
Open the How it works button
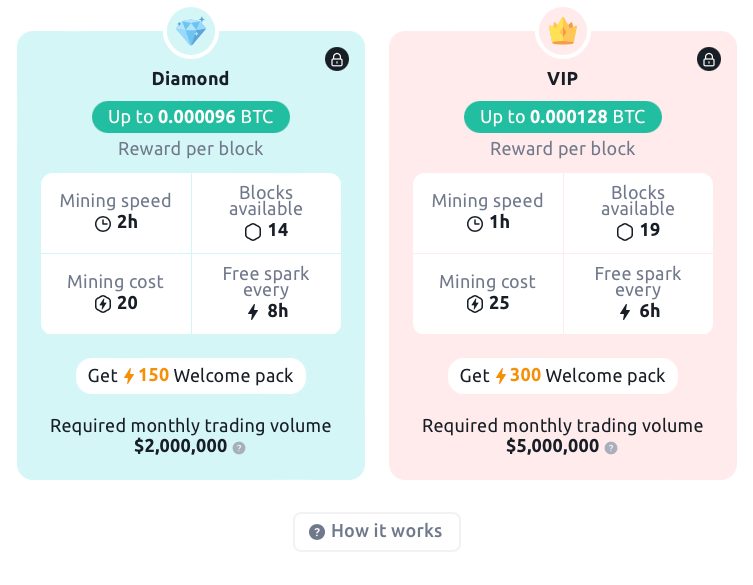376,532
